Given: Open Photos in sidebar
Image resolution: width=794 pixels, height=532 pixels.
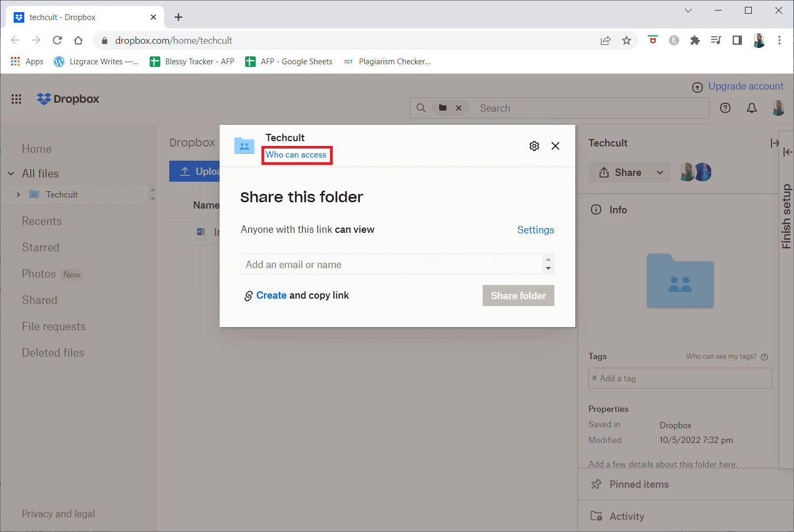Looking at the screenshot, I should (38, 274).
